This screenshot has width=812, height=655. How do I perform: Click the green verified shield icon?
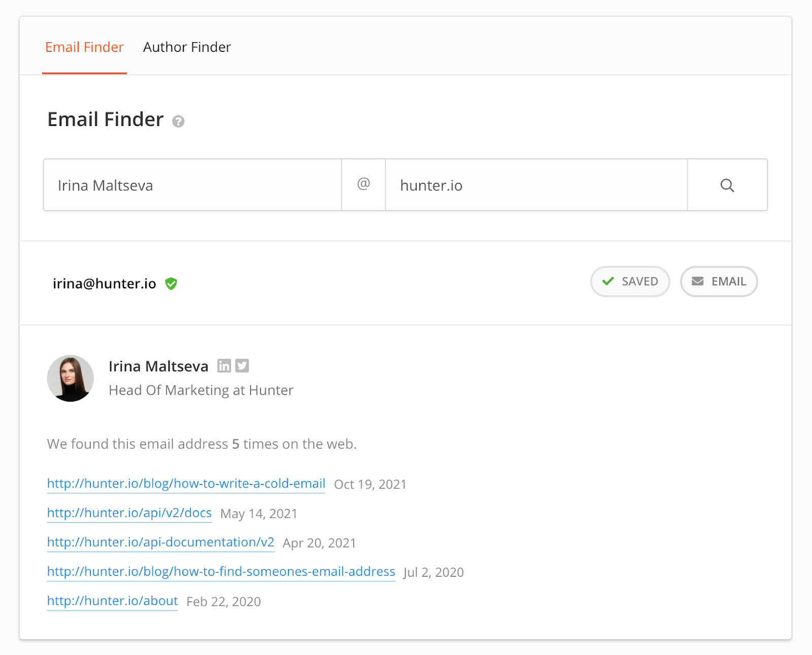(x=171, y=283)
